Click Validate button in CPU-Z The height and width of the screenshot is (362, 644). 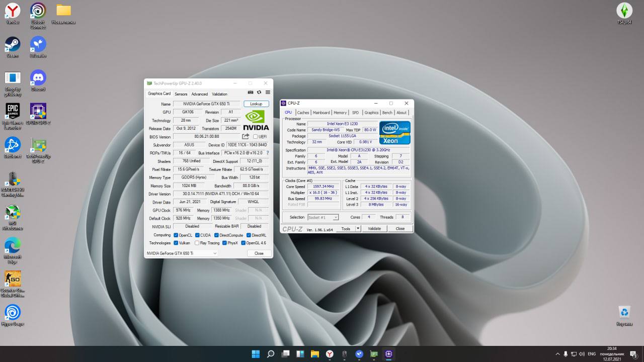[x=374, y=228]
